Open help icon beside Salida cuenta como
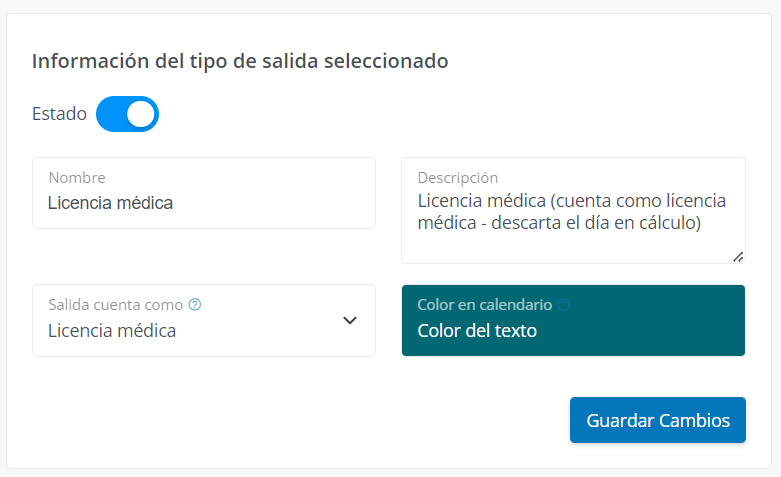The image size is (781, 477). point(195,304)
